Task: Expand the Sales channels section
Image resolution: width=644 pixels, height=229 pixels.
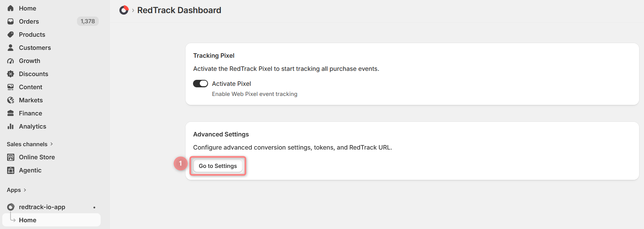Action: 30,144
